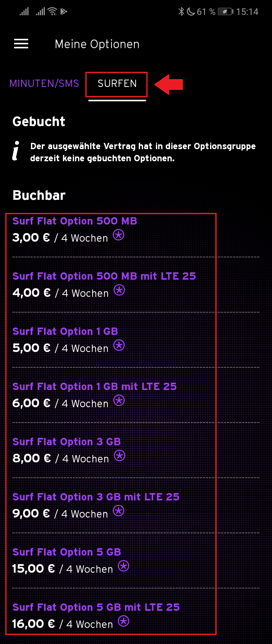This screenshot has width=272, height=644.
Task: Open Surf Flat Option 3 GB
Action: 66,442
